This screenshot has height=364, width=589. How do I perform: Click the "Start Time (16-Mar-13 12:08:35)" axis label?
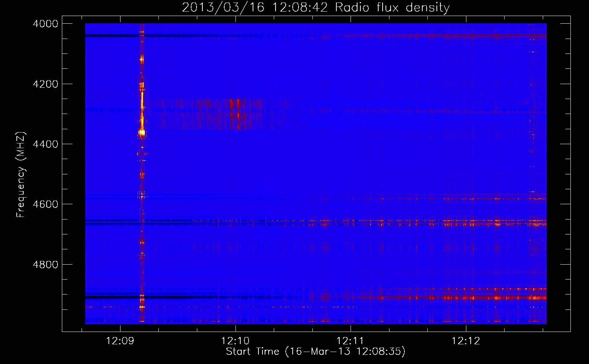(x=316, y=352)
